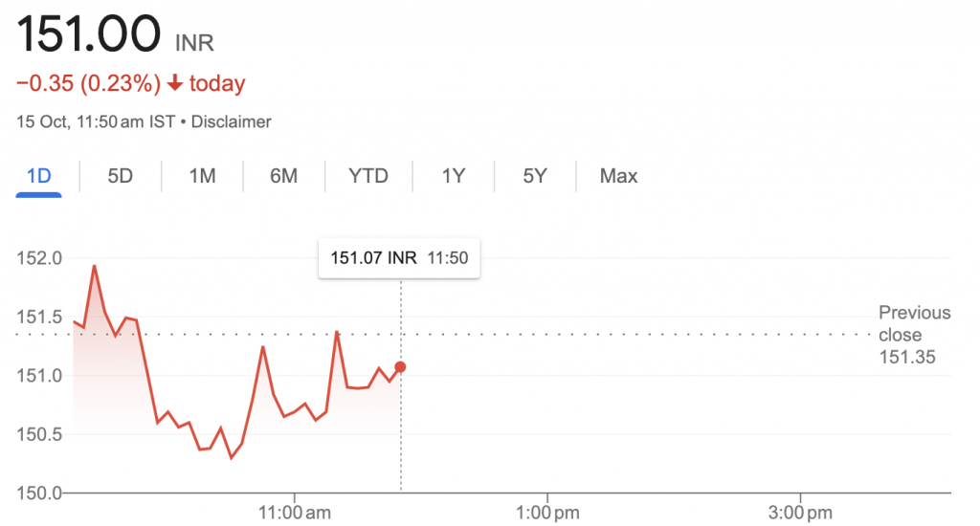Image resolution: width=980 pixels, height=526 pixels.
Task: Click the Previous close 151.35 label
Action: tap(914, 335)
